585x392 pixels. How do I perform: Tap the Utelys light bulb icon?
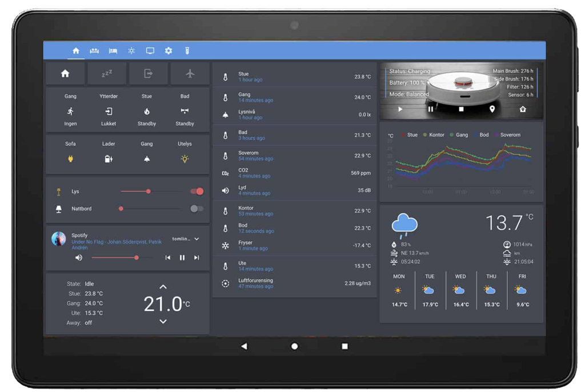185,159
